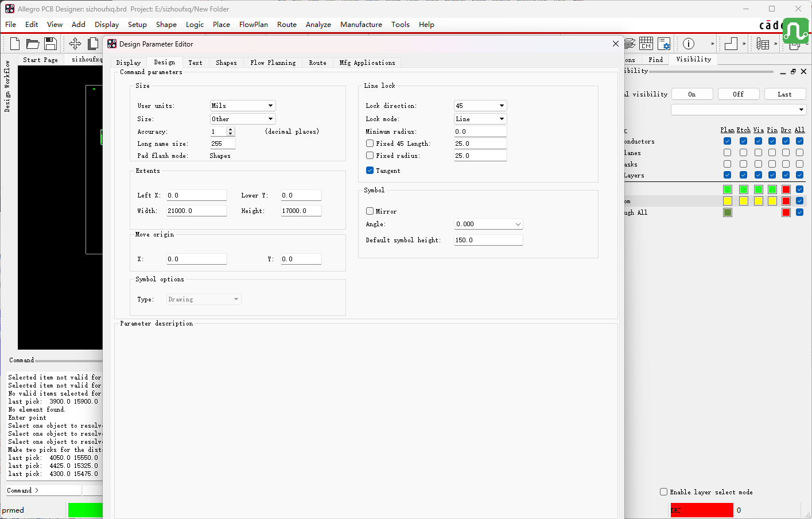Viewport: 812px width, 519px height.
Task: Enable the Fixed radius checkbox
Action: (370, 156)
